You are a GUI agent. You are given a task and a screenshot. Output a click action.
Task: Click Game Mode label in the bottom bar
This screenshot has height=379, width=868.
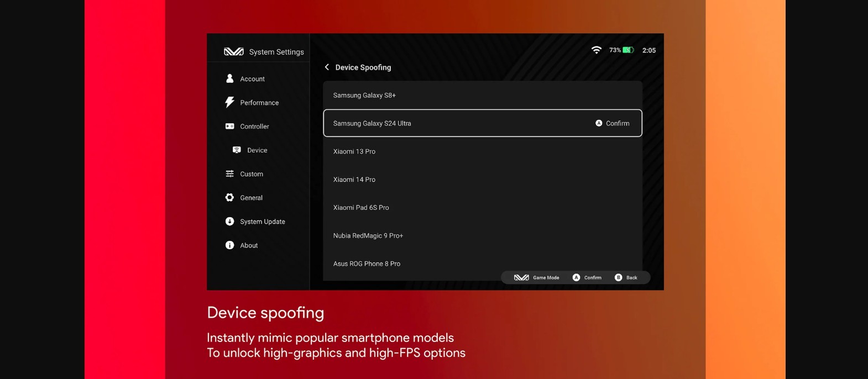[546, 277]
